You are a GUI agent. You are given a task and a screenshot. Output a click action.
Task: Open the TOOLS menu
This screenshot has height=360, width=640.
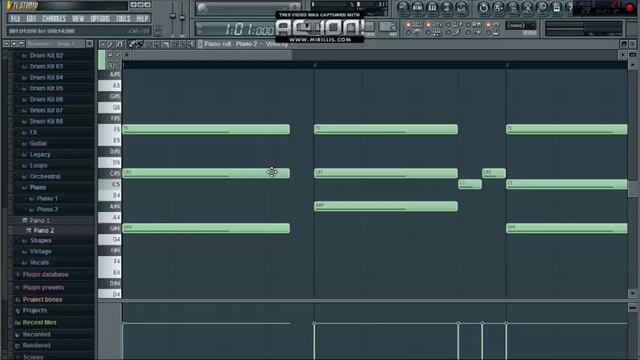[x=123, y=19]
